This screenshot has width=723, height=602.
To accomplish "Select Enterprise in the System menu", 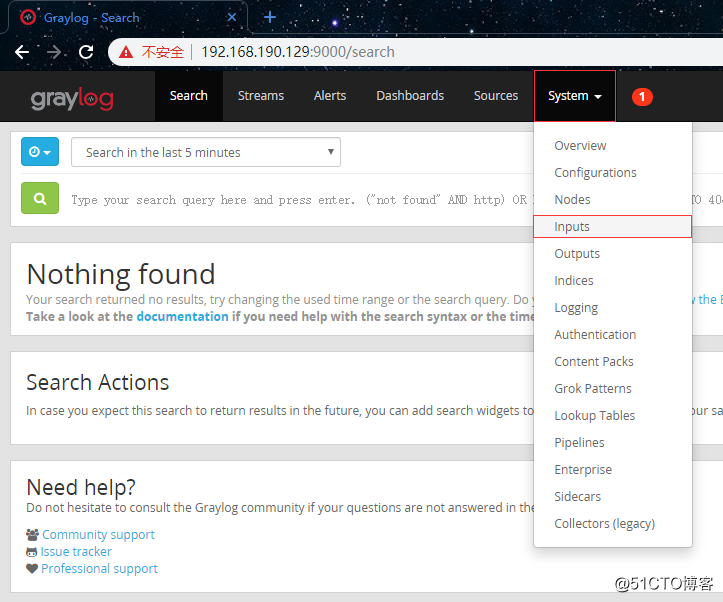I will [613, 470].
